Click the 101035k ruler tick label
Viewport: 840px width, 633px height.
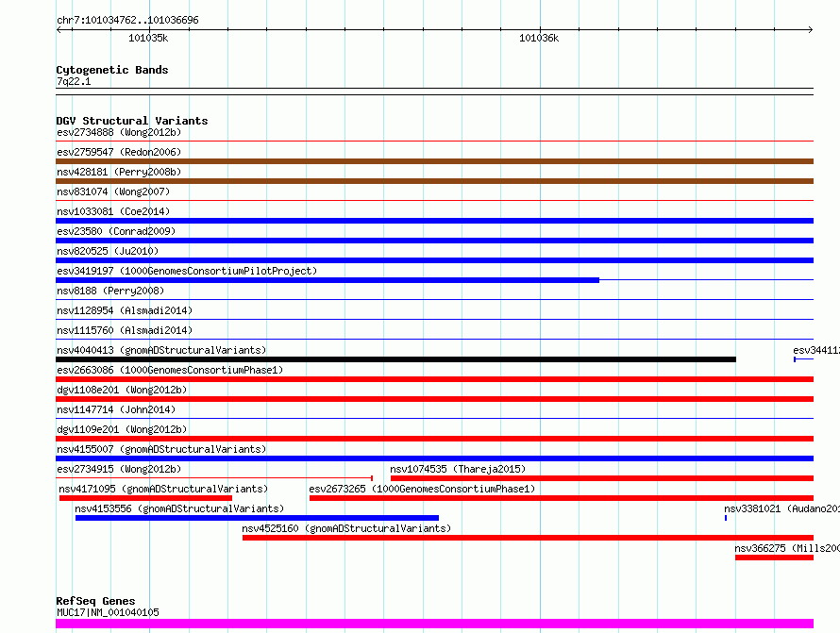(x=148, y=38)
